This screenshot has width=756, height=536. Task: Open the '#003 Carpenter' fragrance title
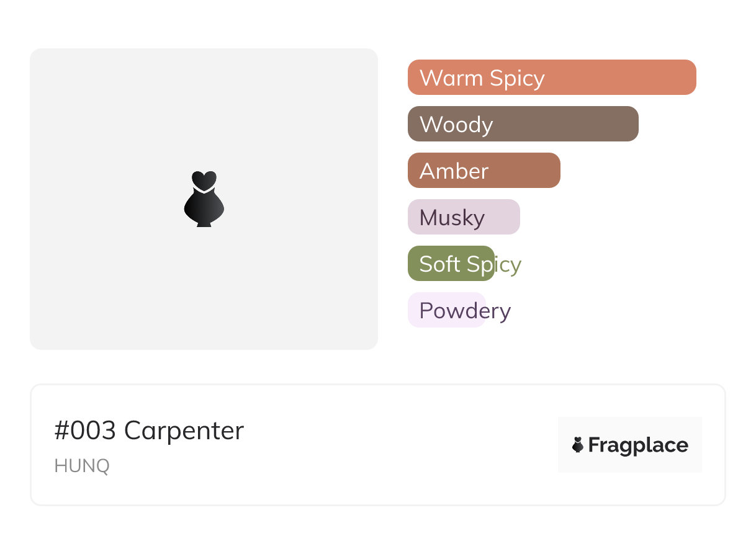click(x=149, y=431)
